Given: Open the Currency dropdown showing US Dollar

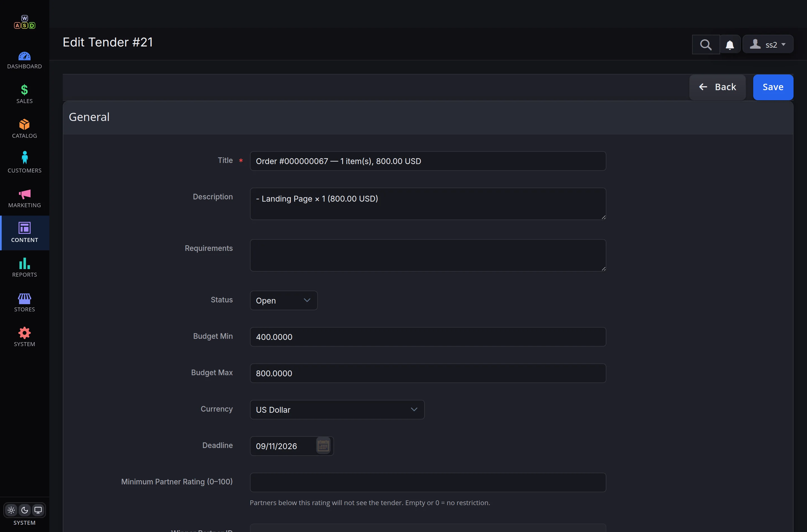Looking at the screenshot, I should pos(337,410).
